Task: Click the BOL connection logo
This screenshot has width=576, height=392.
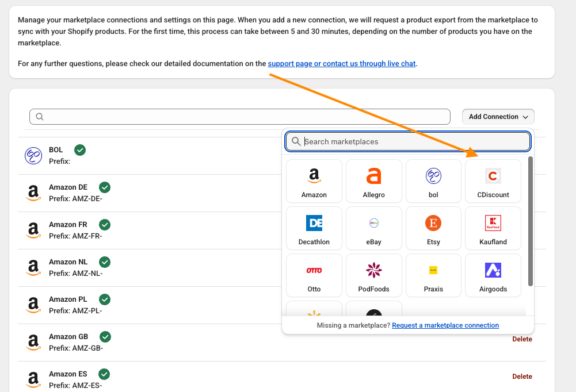Action: [x=33, y=156]
